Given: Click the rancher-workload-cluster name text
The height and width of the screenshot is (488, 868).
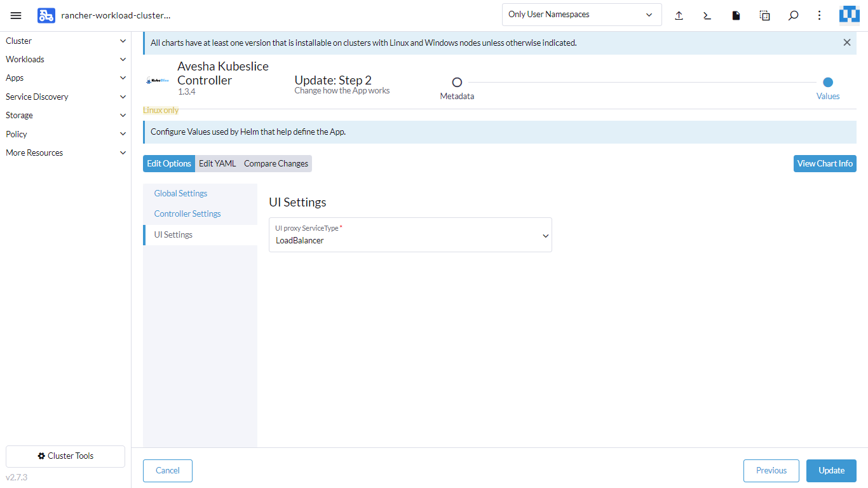Looking at the screenshot, I should [116, 15].
